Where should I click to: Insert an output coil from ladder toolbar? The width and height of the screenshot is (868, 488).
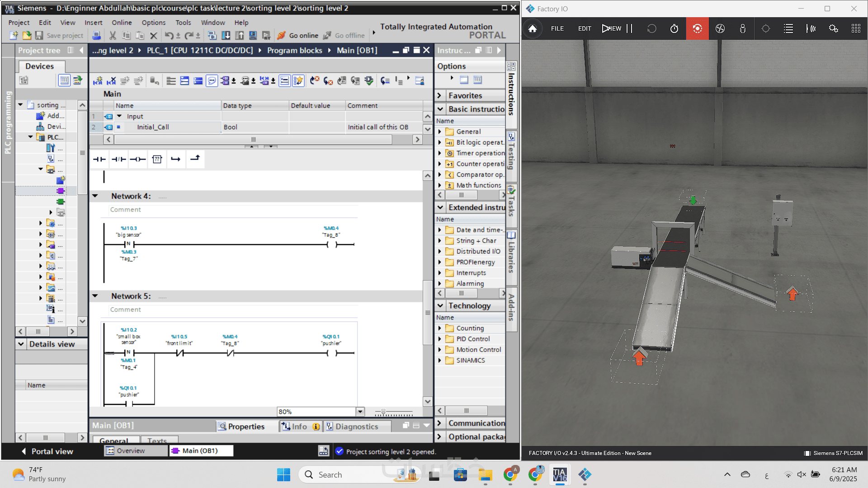(x=137, y=159)
